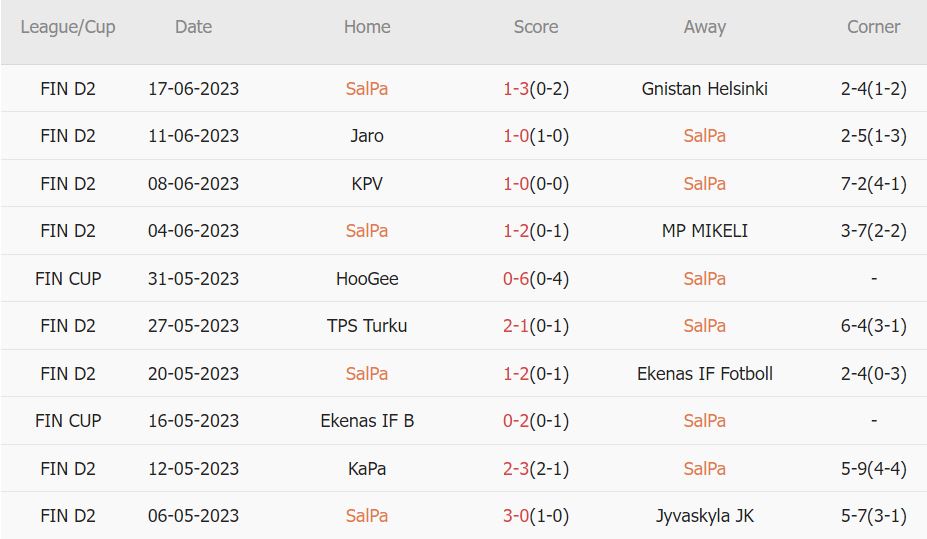Image resolution: width=927 pixels, height=539 pixels.
Task: Select Ekenas IF B home team
Action: tap(367, 421)
